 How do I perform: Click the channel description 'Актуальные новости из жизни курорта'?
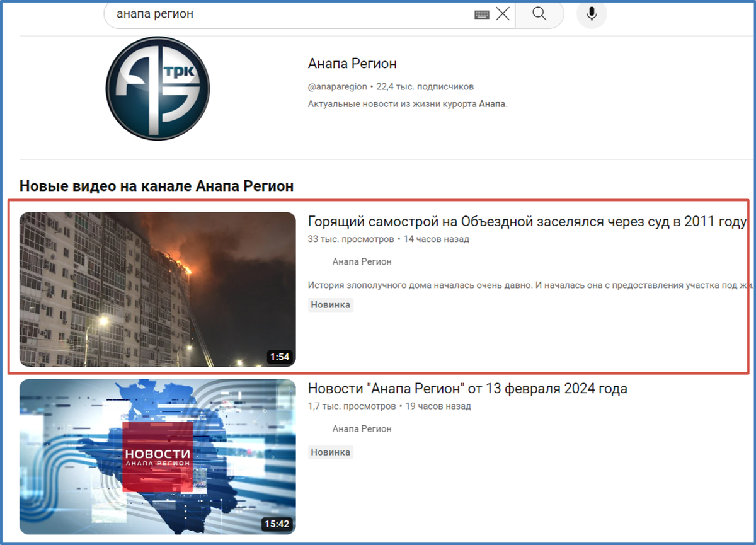coord(408,104)
